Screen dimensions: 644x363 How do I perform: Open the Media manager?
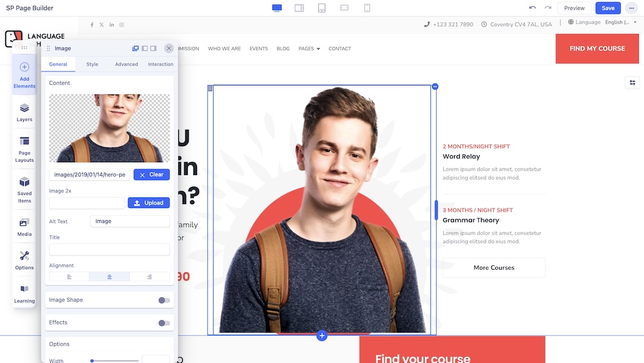click(x=24, y=227)
